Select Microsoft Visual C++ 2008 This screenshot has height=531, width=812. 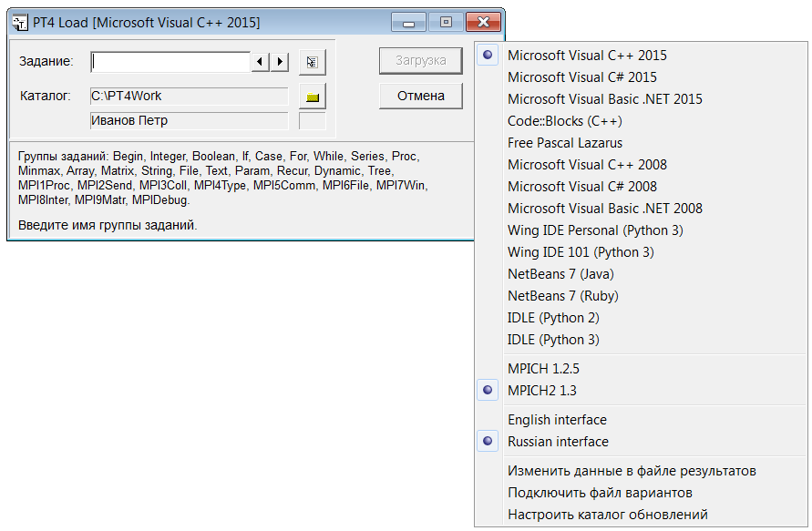coord(641,165)
